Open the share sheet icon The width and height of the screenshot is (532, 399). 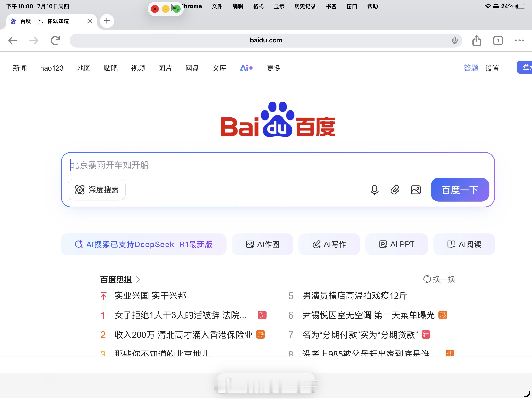click(x=477, y=41)
